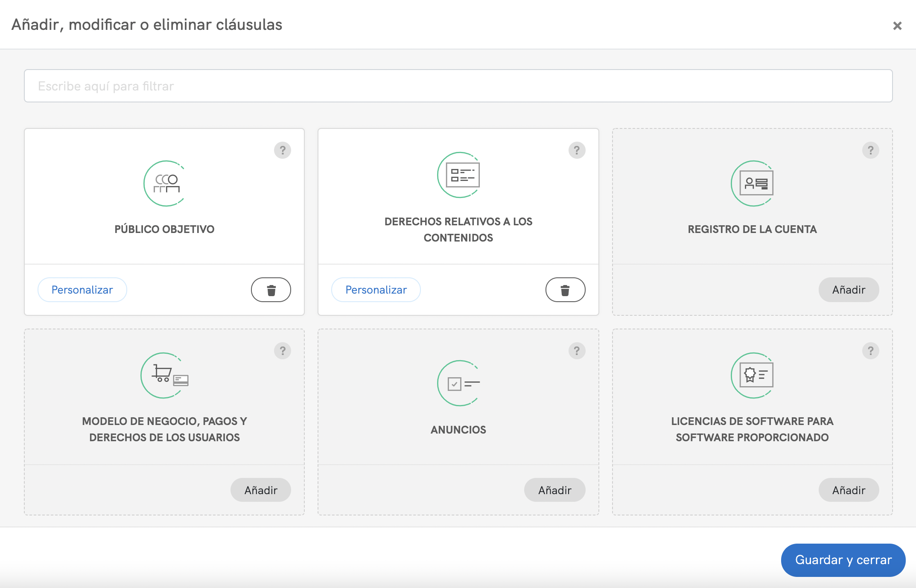
Task: Close the clauses dialog with the X
Action: tap(897, 26)
